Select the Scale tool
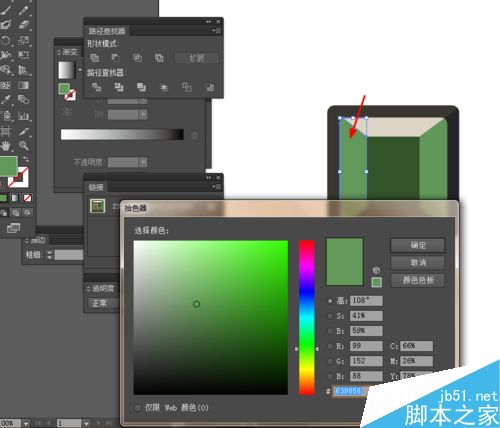This screenshot has height=428, width=500. point(23,40)
